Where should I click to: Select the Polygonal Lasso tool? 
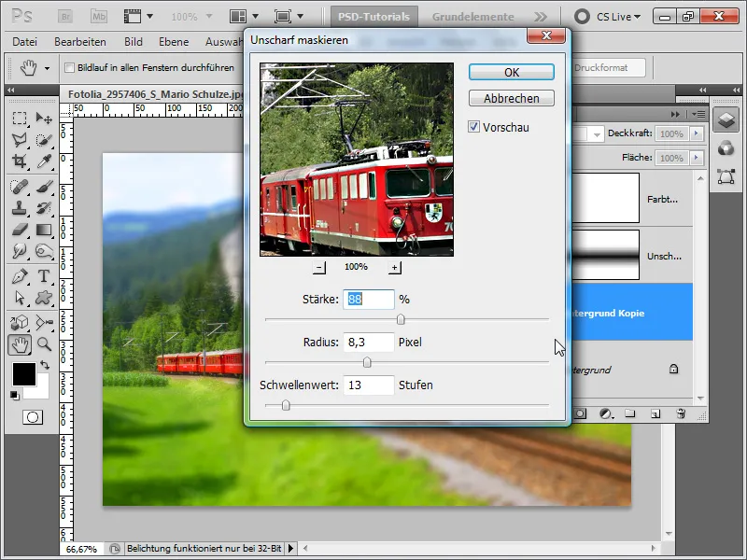point(20,139)
